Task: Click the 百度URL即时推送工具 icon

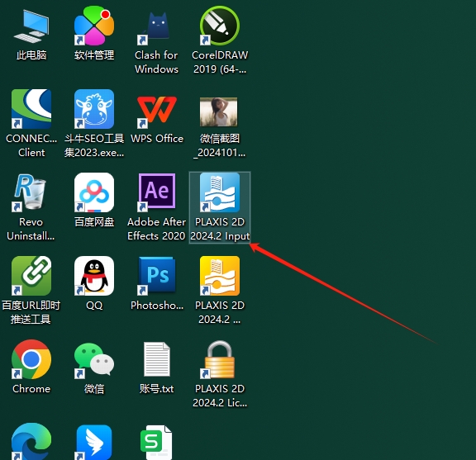Action: pyautogui.click(x=31, y=276)
